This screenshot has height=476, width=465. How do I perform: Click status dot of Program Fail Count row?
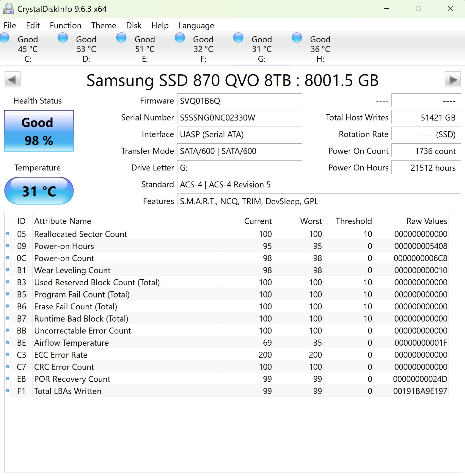(x=8, y=294)
